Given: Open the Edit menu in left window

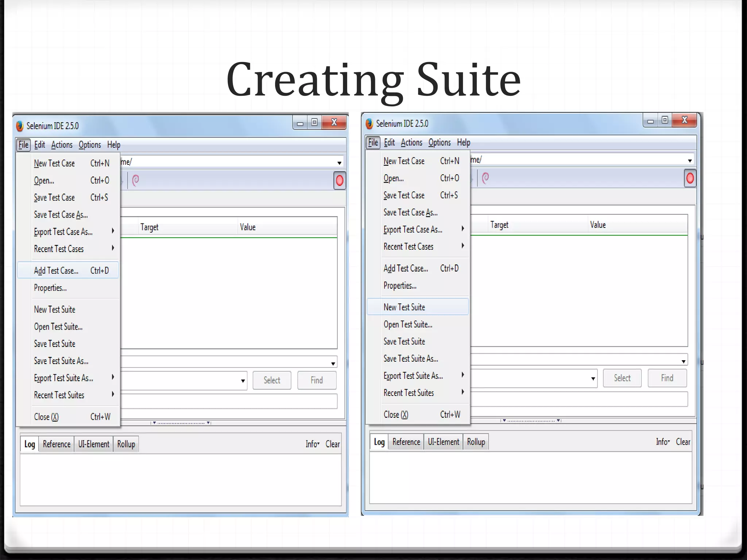Looking at the screenshot, I should pos(39,145).
